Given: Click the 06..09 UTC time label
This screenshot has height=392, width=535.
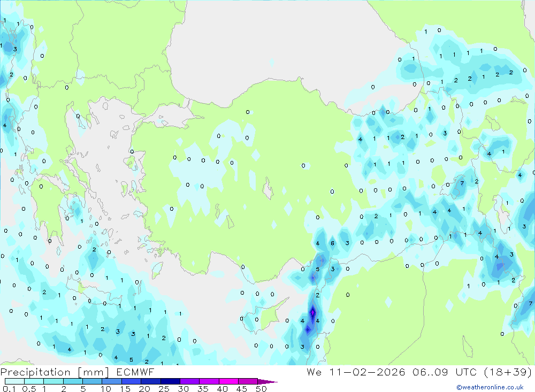Looking at the screenshot, I should 445,372.
